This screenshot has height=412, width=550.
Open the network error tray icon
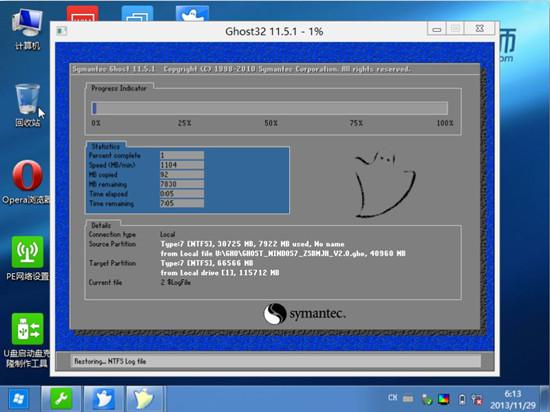click(x=477, y=399)
